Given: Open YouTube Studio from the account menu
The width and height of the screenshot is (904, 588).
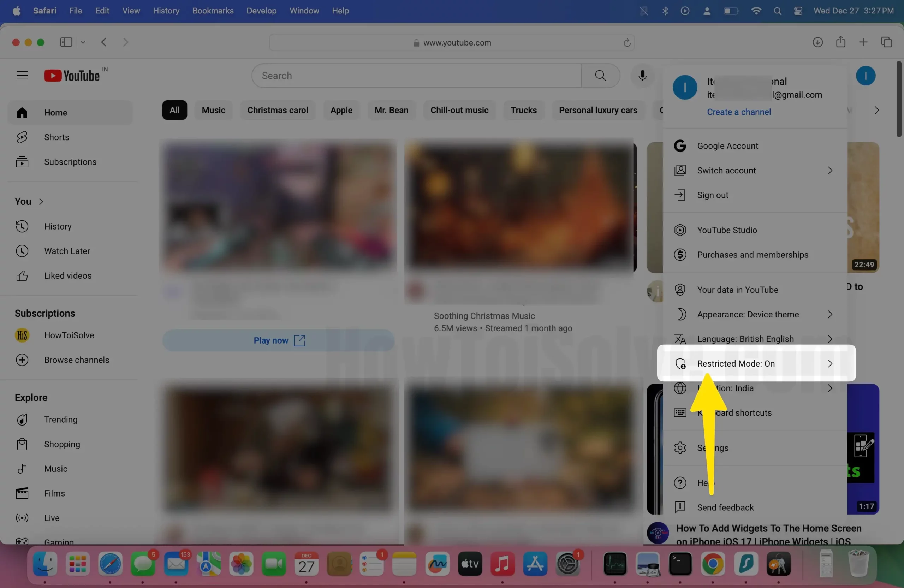Looking at the screenshot, I should click(727, 230).
